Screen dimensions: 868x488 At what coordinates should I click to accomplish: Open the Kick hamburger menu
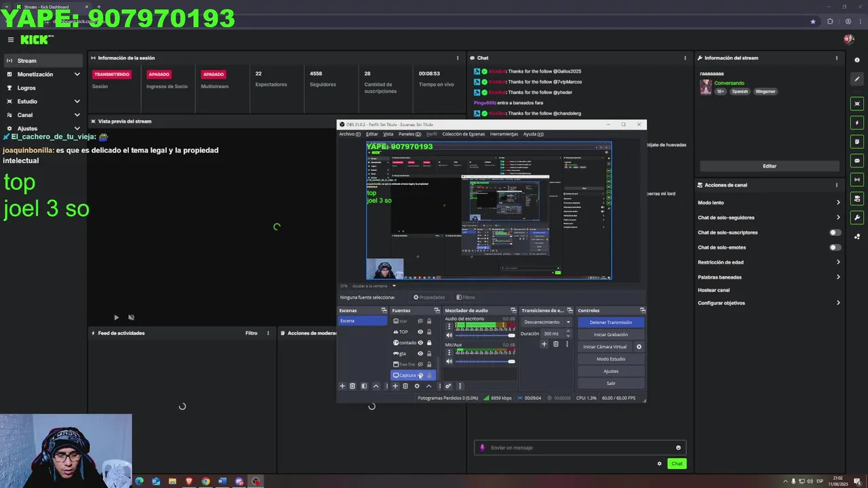click(11, 40)
